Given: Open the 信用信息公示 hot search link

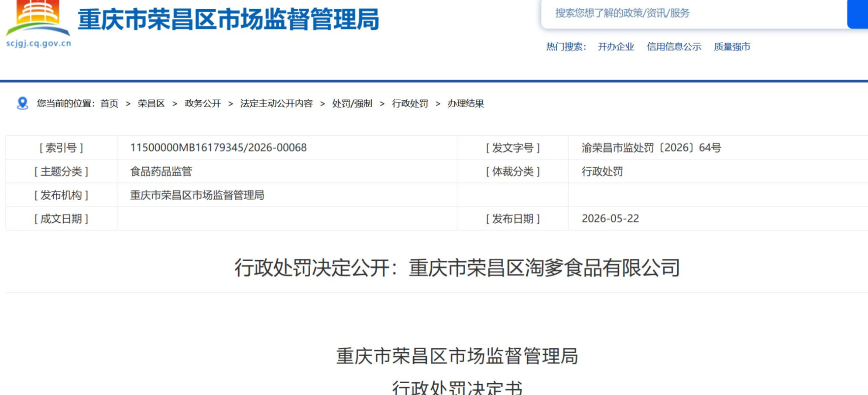Looking at the screenshot, I should pyautogui.click(x=674, y=47).
